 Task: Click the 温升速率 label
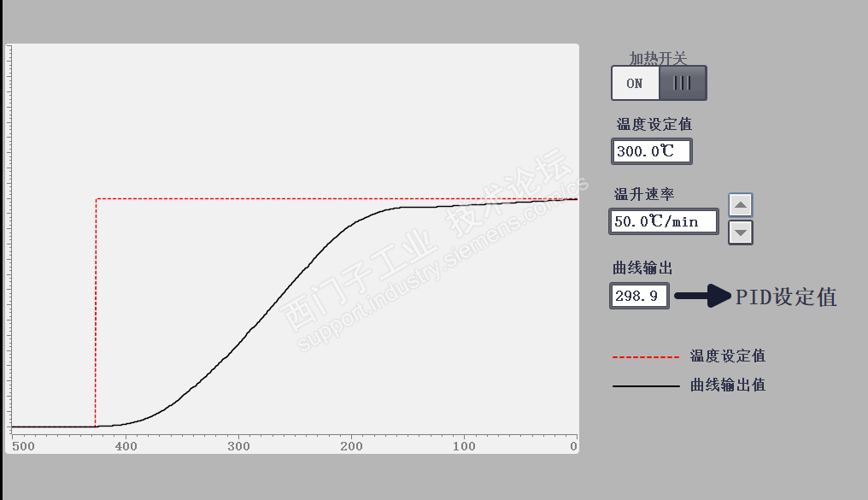pos(644,194)
